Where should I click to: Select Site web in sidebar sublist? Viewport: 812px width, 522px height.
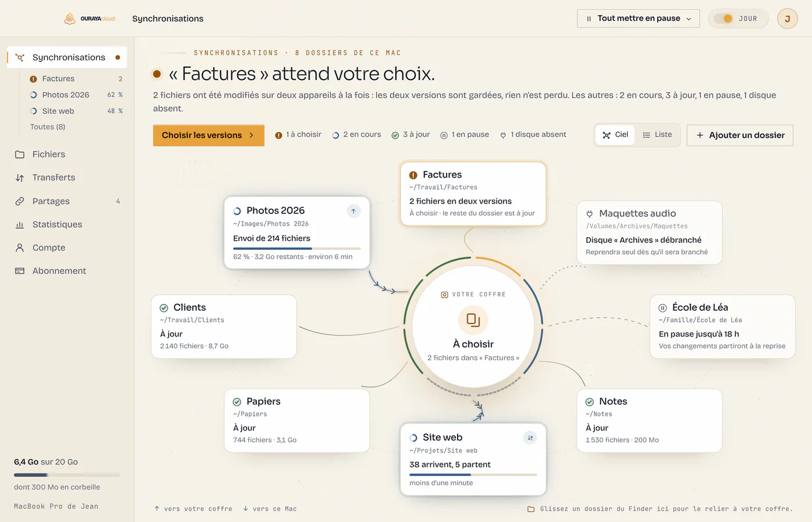click(77, 111)
